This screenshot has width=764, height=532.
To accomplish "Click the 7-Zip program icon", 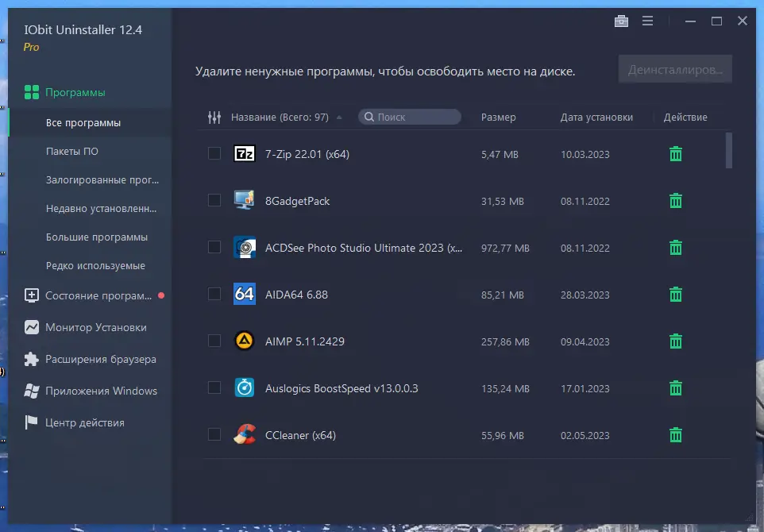I will coord(244,154).
